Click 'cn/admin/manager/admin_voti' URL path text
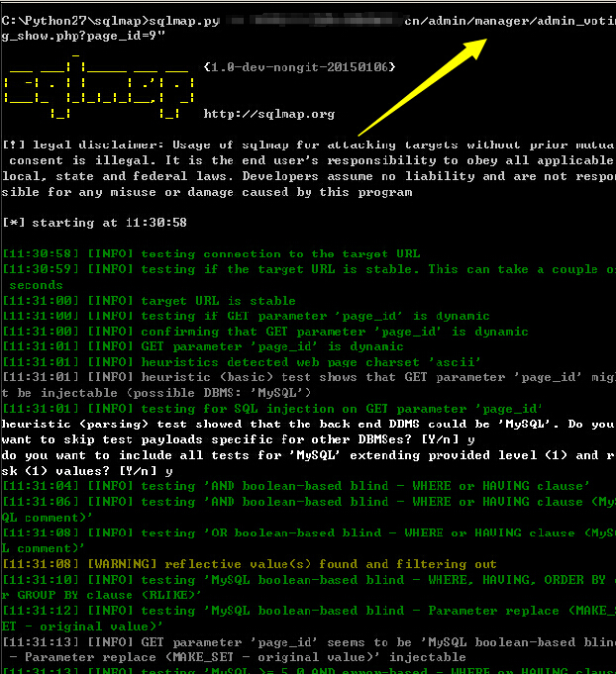The image size is (616, 674). tap(510, 21)
